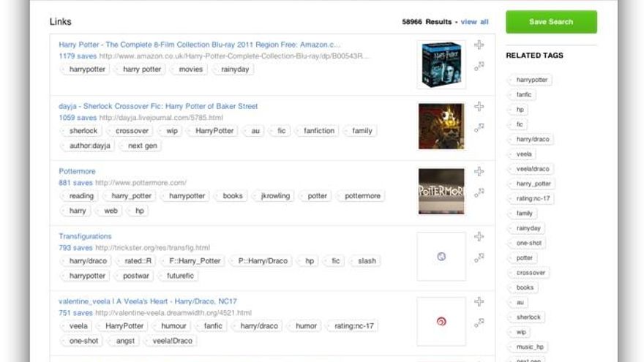Select the movies tag on Blu-ray result

[190, 69]
